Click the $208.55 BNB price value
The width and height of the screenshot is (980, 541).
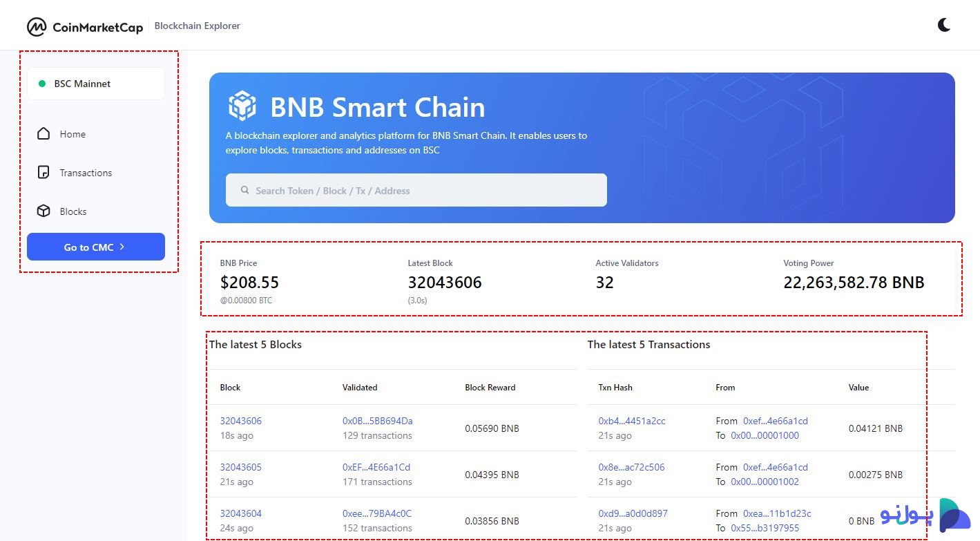point(249,282)
